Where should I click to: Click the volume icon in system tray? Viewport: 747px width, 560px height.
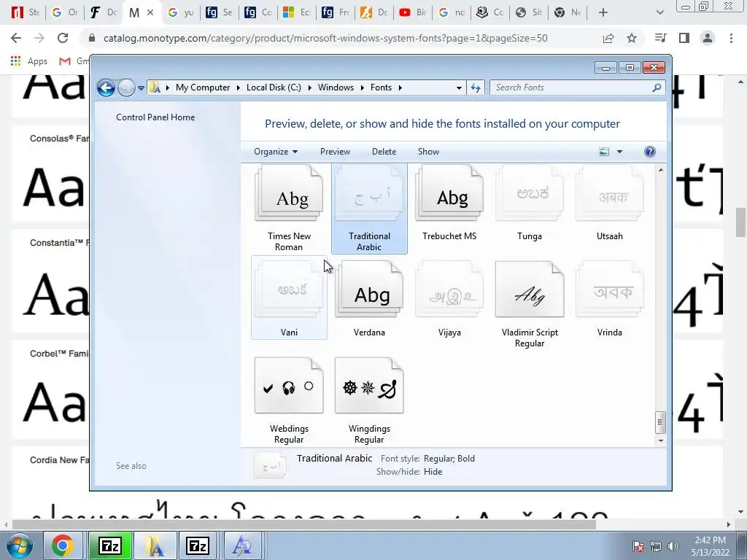(x=673, y=546)
